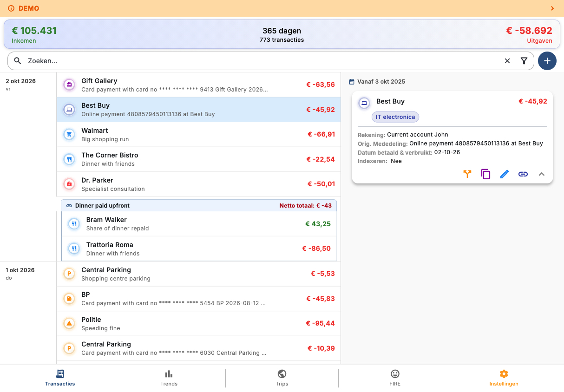Select the Bram Walker share of dinner repaid row
The width and height of the screenshot is (564, 392).
pyautogui.click(x=199, y=224)
